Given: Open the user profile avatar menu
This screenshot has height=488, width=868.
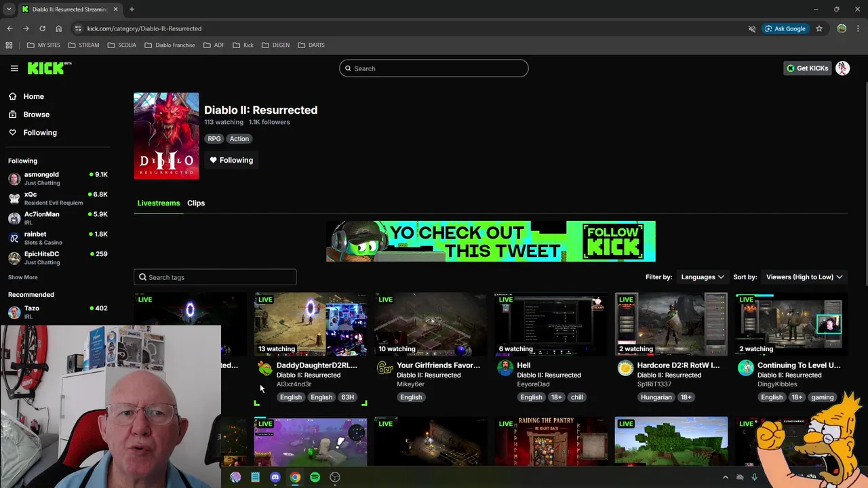Looking at the screenshot, I should [842, 68].
